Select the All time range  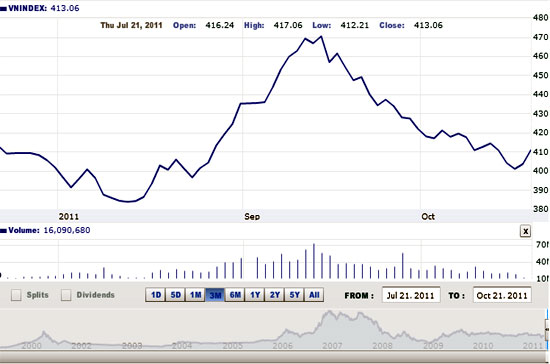point(314,295)
